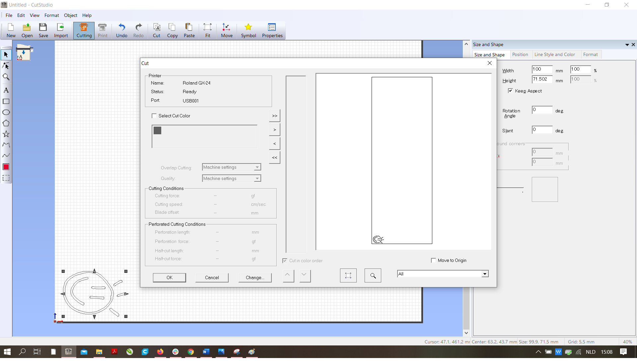Open the Edit menu
The height and width of the screenshot is (364, 637).
tap(21, 15)
